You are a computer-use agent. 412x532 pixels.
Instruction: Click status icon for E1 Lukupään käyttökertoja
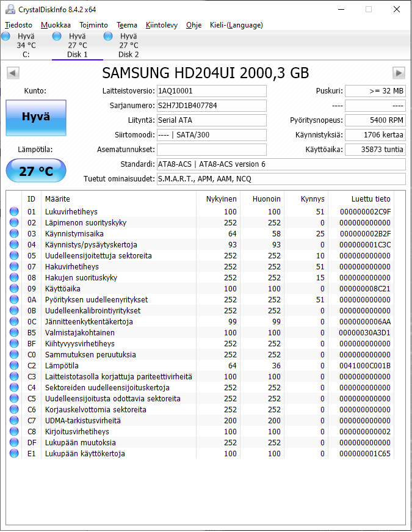pyautogui.click(x=14, y=454)
